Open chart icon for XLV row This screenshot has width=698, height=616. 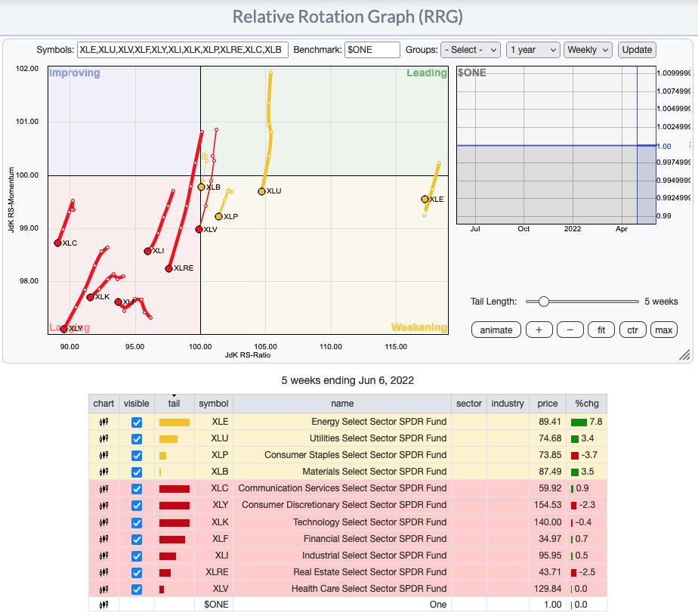click(103, 590)
